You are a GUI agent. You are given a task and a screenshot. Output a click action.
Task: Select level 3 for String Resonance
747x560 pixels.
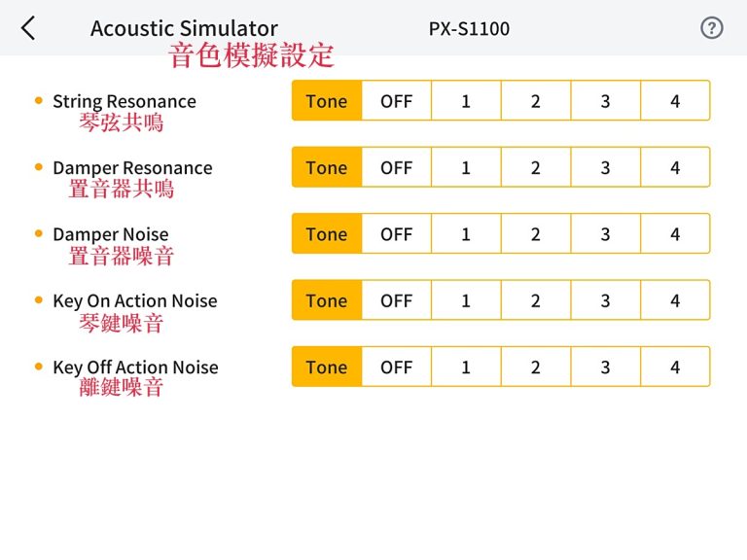(x=605, y=101)
